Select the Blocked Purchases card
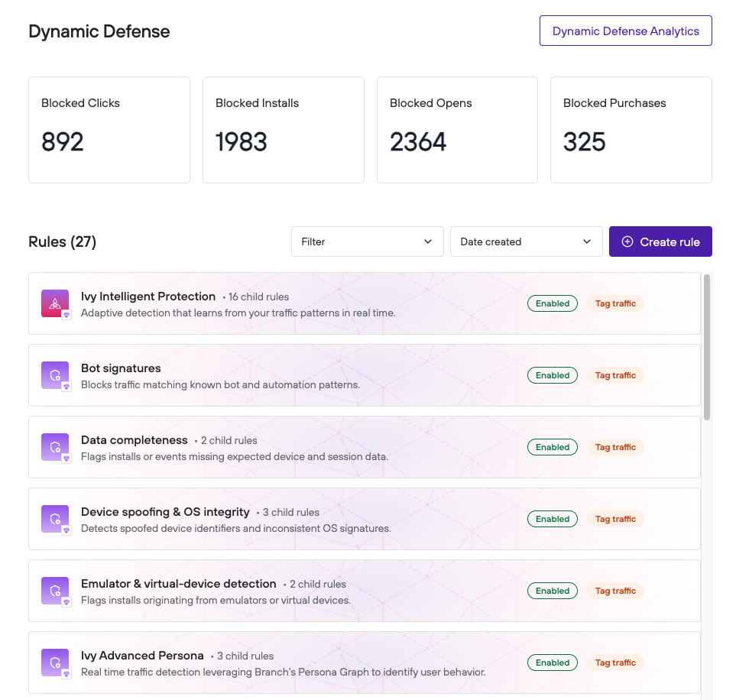736x700 pixels. [x=631, y=130]
